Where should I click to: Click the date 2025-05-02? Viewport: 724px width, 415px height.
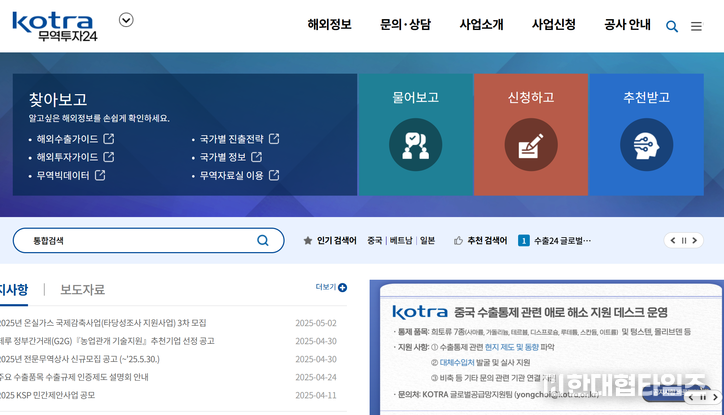pos(316,323)
